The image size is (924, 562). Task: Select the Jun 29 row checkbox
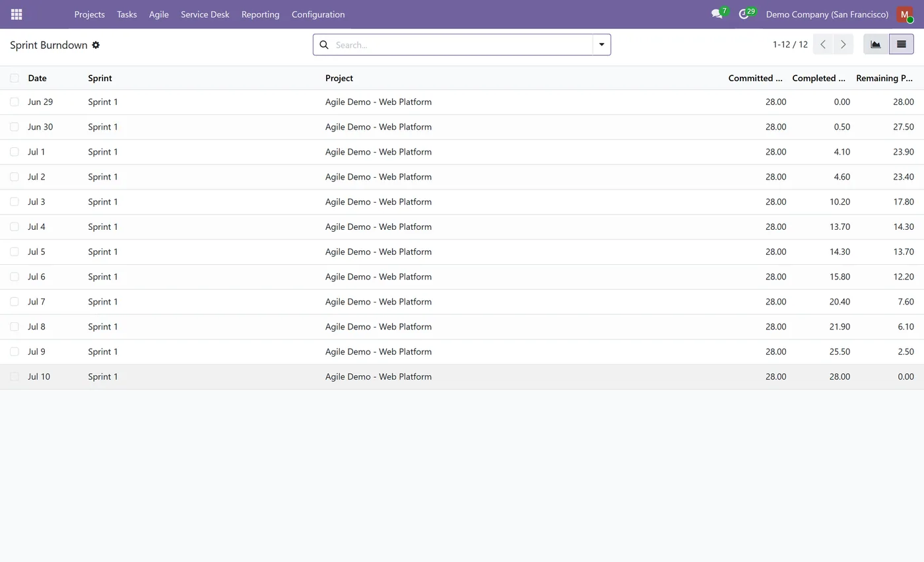[x=15, y=102]
